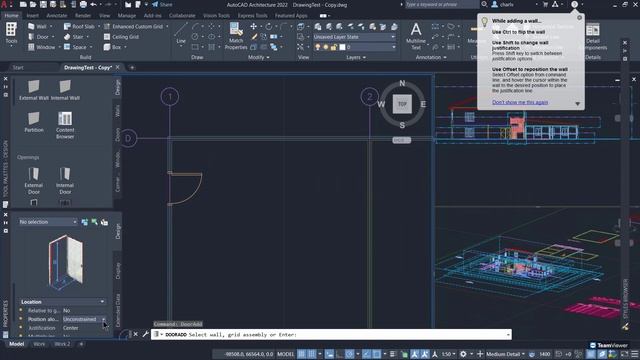The image size is (640, 360).
Task: Click the Box tool in Build panel
Action: click(x=114, y=47)
